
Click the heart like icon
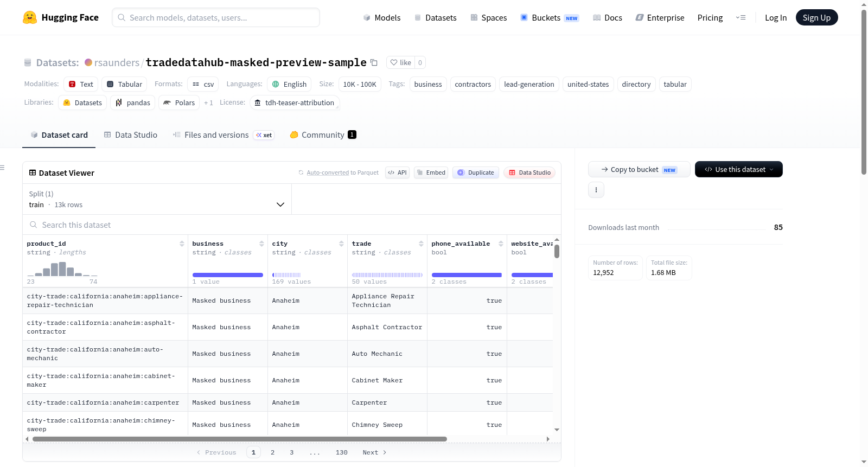pyautogui.click(x=394, y=62)
